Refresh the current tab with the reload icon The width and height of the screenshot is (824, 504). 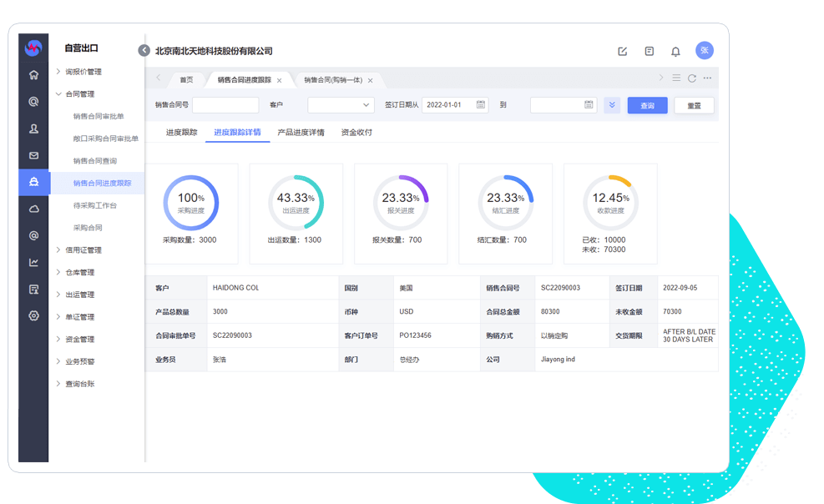691,78
